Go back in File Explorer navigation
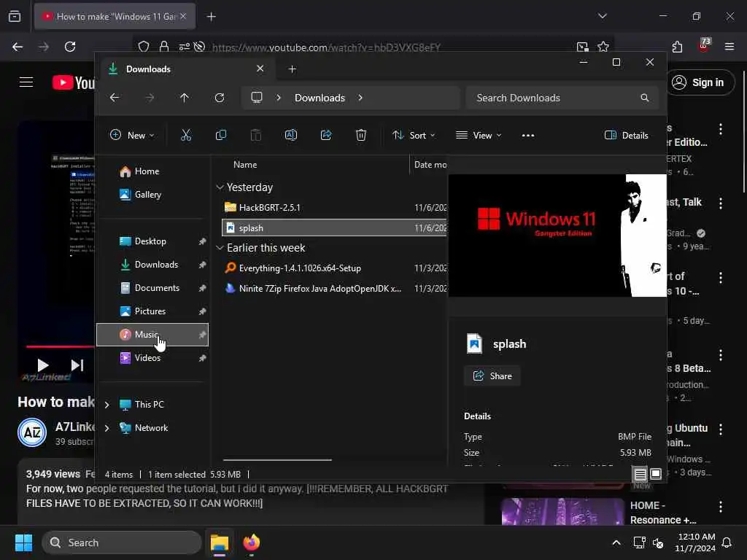This screenshot has width=747, height=560. tap(115, 98)
